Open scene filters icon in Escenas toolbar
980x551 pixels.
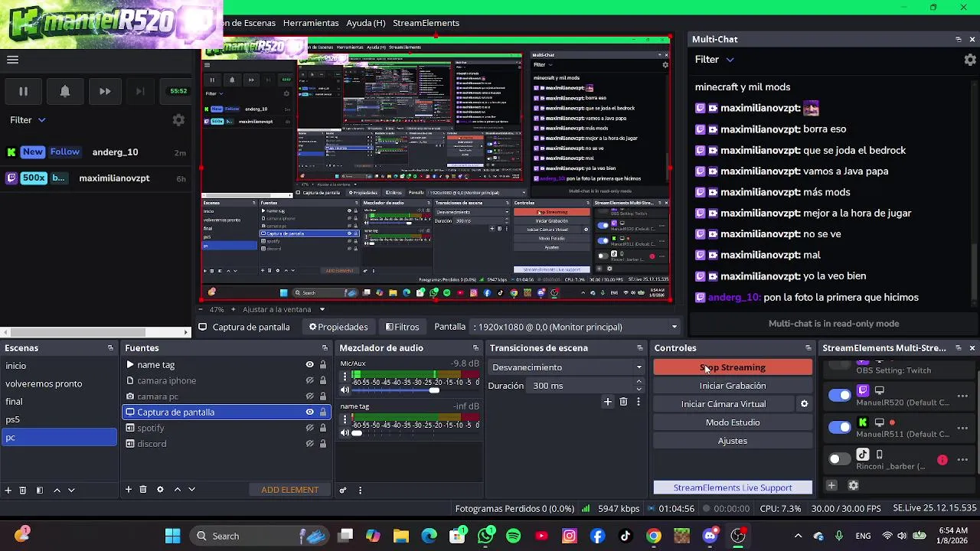[40, 490]
